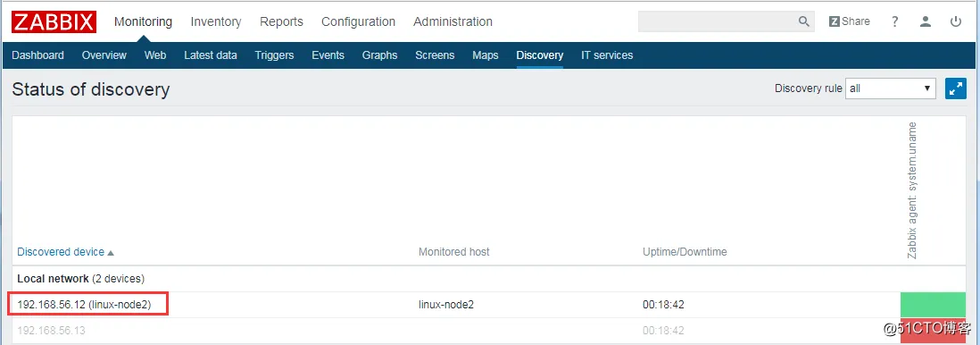Click the green status cell for linux-node2
The image size is (980, 345).
(933, 305)
